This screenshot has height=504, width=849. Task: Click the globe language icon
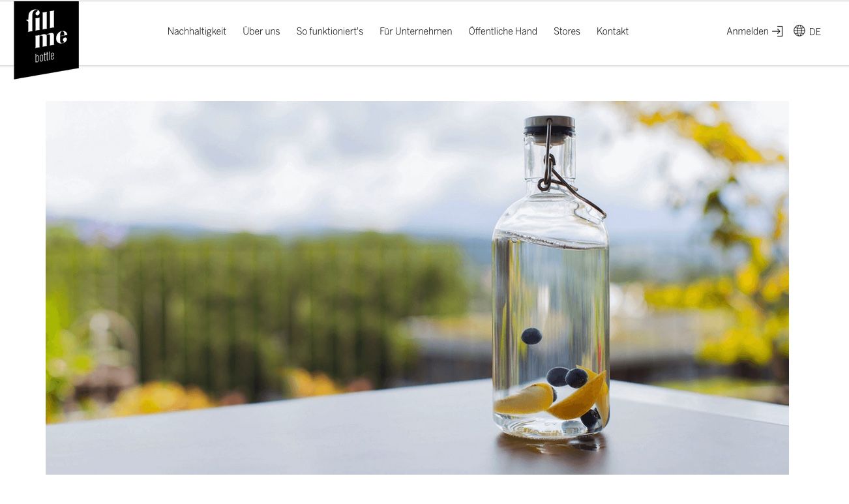[x=799, y=31]
